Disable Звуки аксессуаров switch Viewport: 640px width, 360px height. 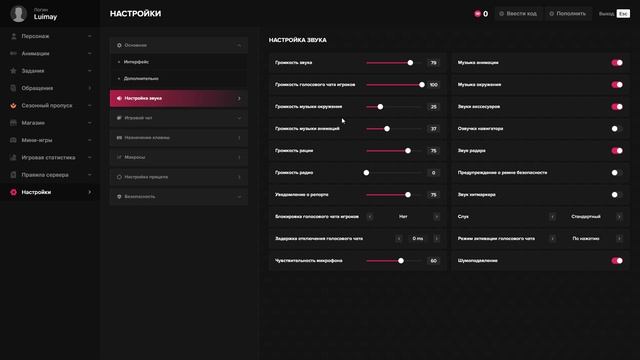pos(617,107)
